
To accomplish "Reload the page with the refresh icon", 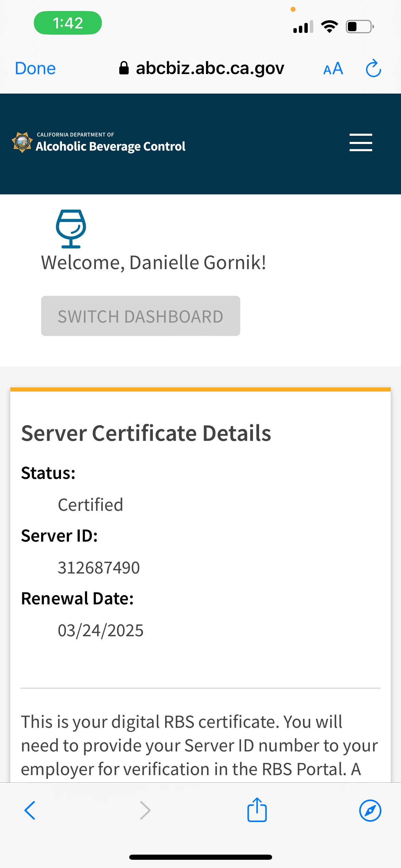I will click(x=373, y=69).
